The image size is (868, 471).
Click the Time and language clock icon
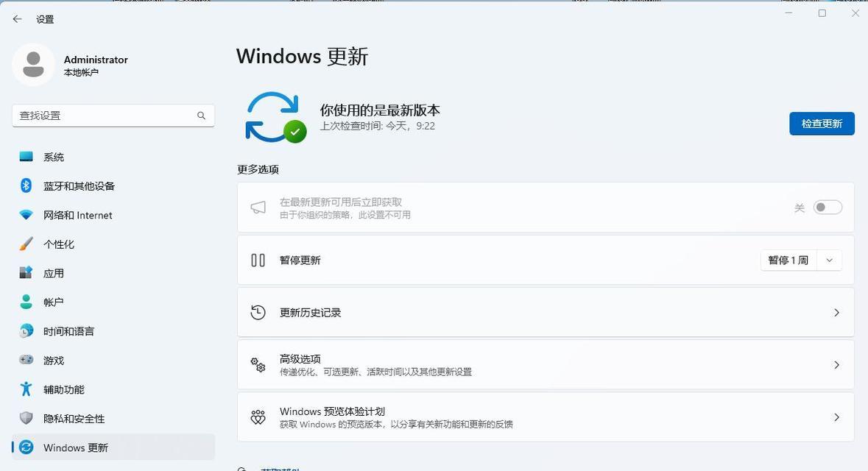(26, 331)
